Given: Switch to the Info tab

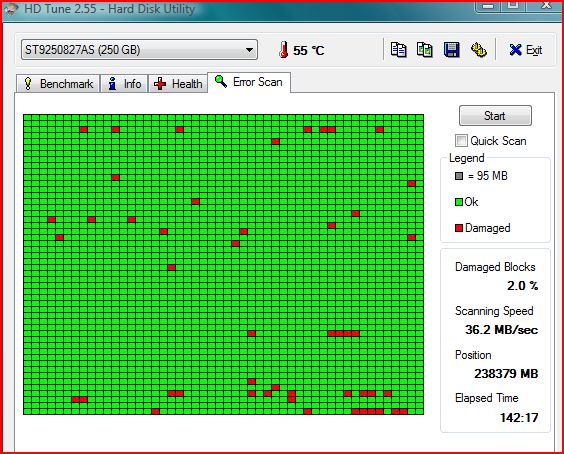Looking at the screenshot, I should [124, 83].
